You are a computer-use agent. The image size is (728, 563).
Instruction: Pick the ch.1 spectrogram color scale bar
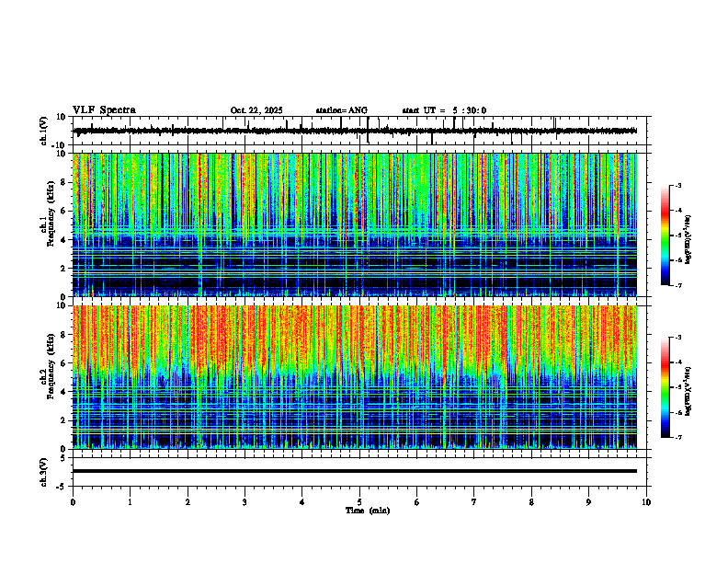click(665, 236)
